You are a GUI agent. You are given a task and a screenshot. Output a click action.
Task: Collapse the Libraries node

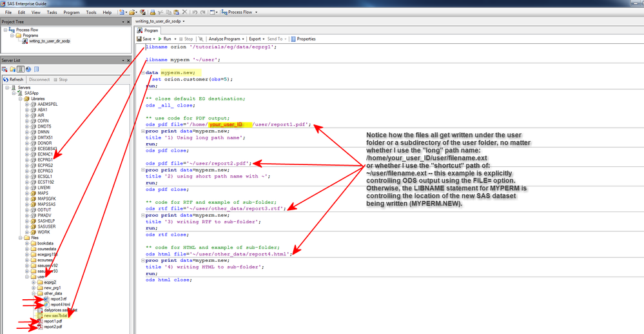point(20,99)
